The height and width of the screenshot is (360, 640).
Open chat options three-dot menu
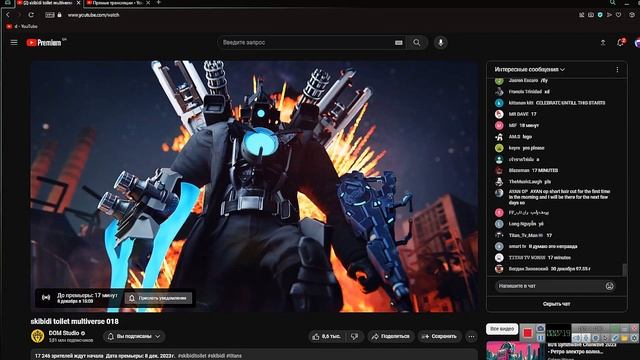pos(617,70)
